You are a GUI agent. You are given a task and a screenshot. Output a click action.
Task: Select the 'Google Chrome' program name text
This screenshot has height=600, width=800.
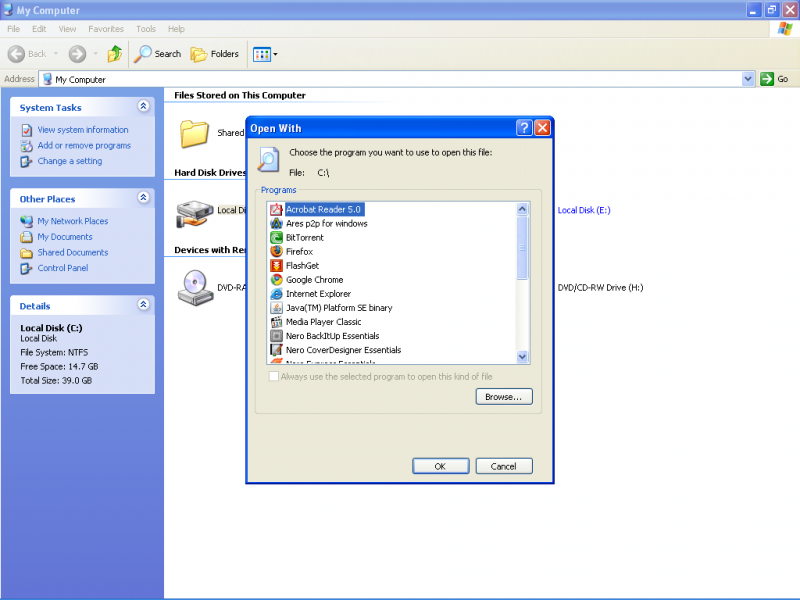point(314,280)
